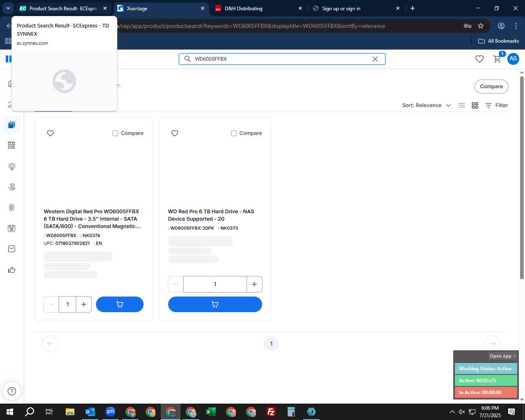525x420 pixels.
Task: Open the calendar sidebar icon
Action: (x=11, y=228)
